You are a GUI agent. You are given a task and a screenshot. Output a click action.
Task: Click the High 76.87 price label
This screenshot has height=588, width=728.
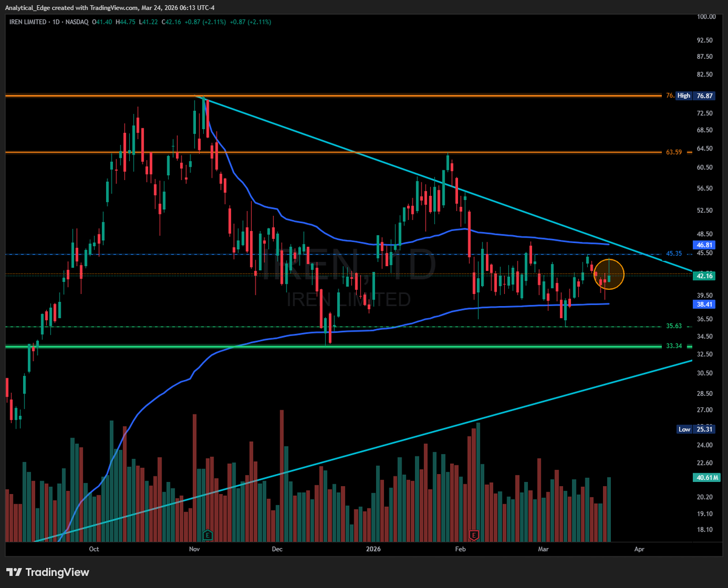(694, 96)
